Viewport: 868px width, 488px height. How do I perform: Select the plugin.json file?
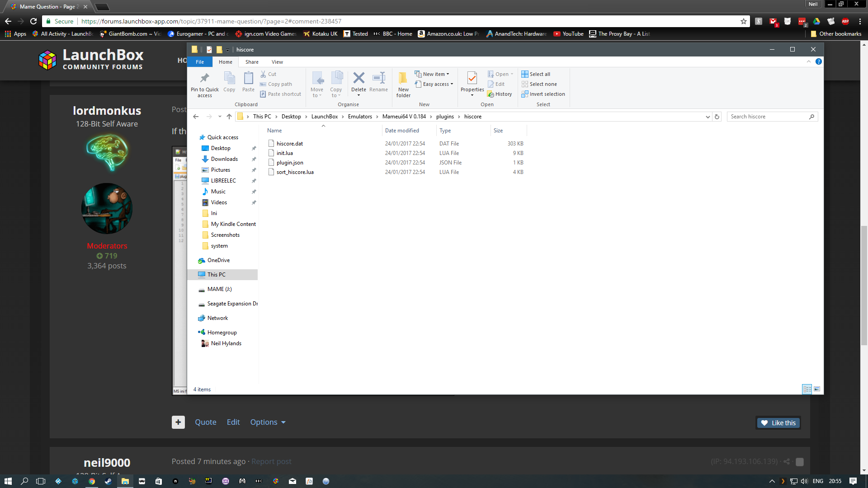click(289, 163)
